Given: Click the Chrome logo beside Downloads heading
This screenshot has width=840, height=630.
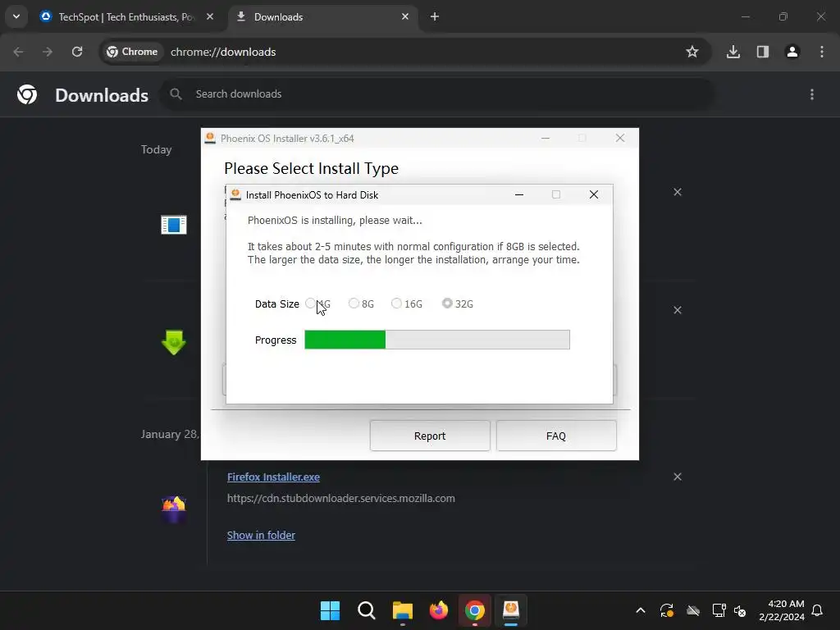Looking at the screenshot, I should tap(27, 94).
